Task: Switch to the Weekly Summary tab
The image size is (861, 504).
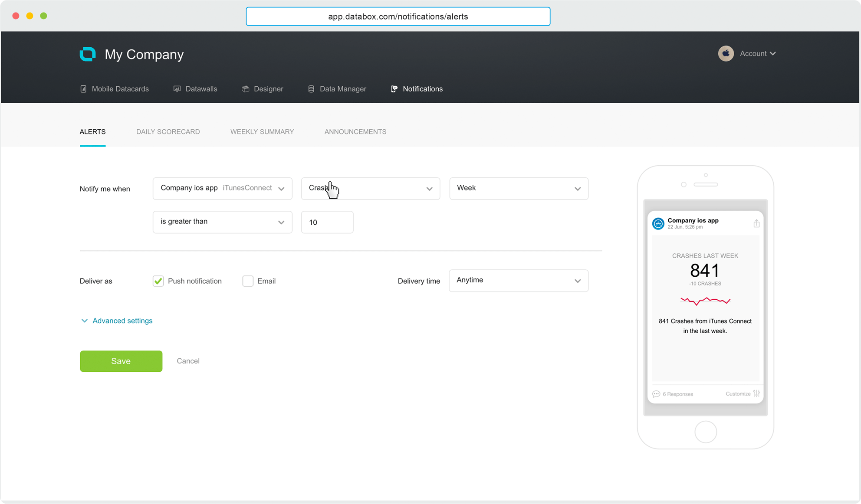Action: (262, 132)
